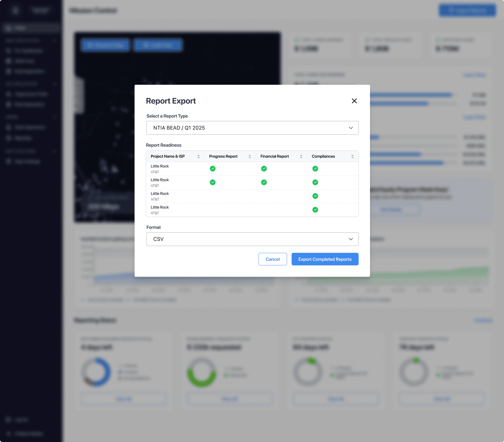Select the first Little Rock project row
This screenshot has width=504, height=442.
[x=160, y=169]
